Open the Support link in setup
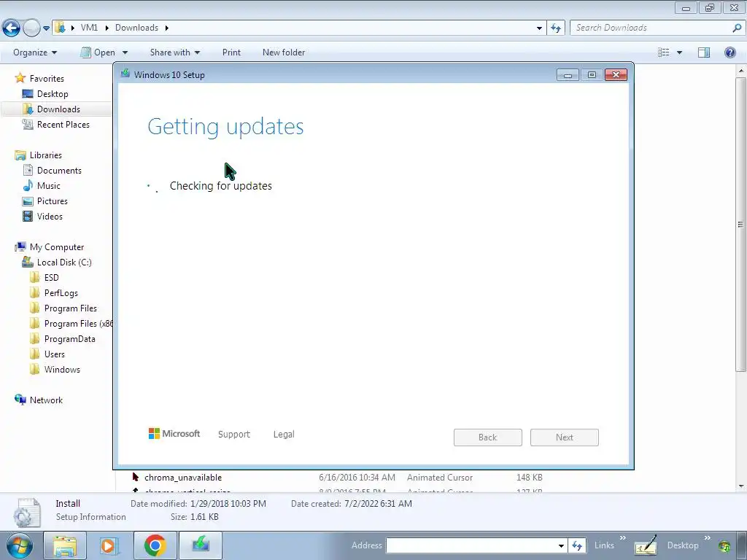Image resolution: width=747 pixels, height=560 pixels. click(234, 435)
